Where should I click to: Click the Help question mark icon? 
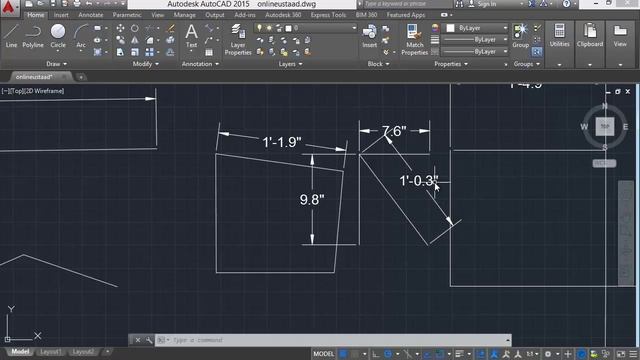[567, 4]
